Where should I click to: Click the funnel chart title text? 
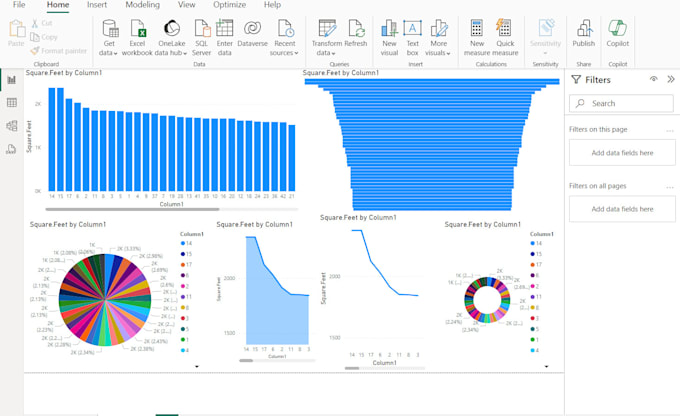coord(340,72)
